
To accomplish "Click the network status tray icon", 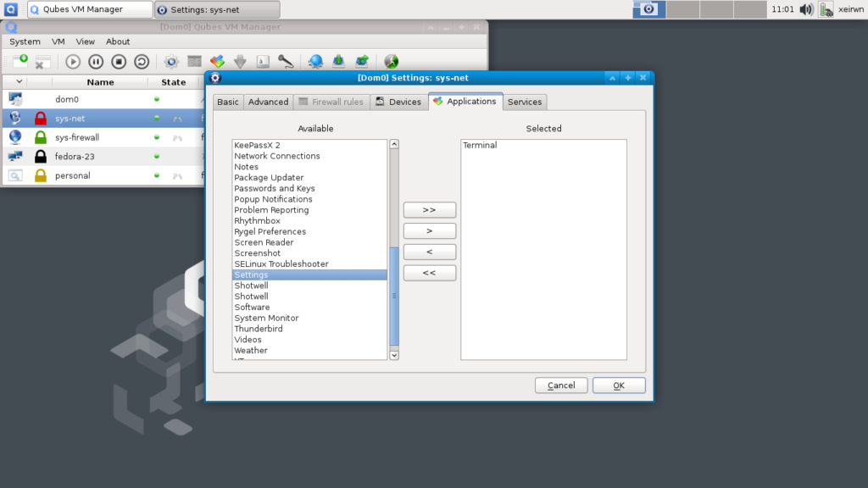I will click(x=826, y=9).
